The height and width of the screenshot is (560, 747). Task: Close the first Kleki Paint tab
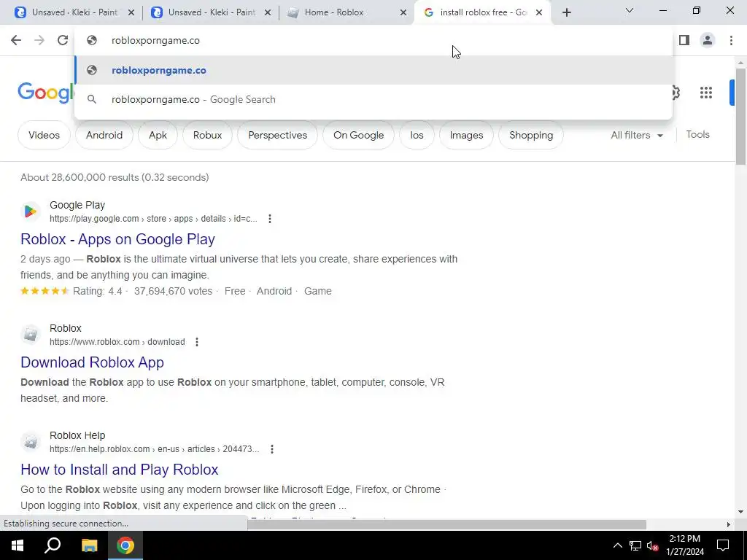(x=131, y=13)
